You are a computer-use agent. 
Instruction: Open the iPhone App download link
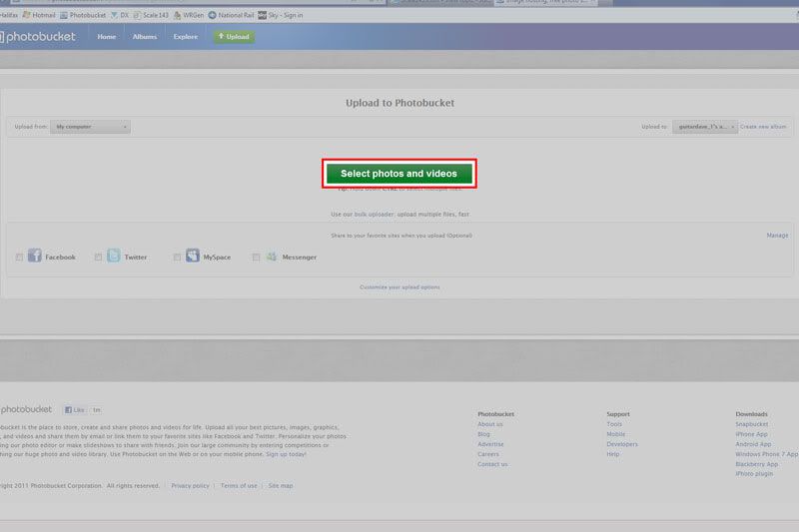[752, 434]
